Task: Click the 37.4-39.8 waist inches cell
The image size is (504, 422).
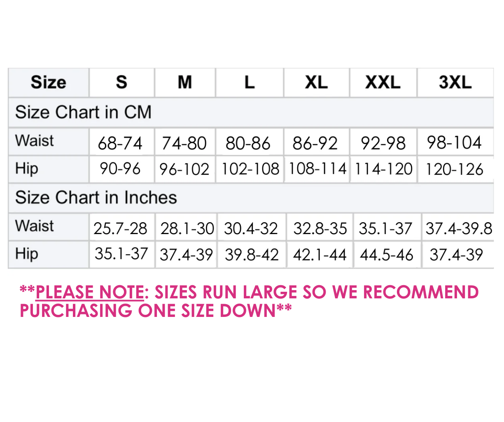Action: tap(459, 228)
